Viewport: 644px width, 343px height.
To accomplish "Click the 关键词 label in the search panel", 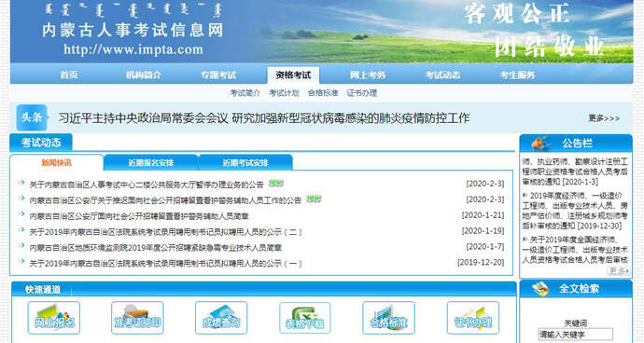I will [576, 323].
